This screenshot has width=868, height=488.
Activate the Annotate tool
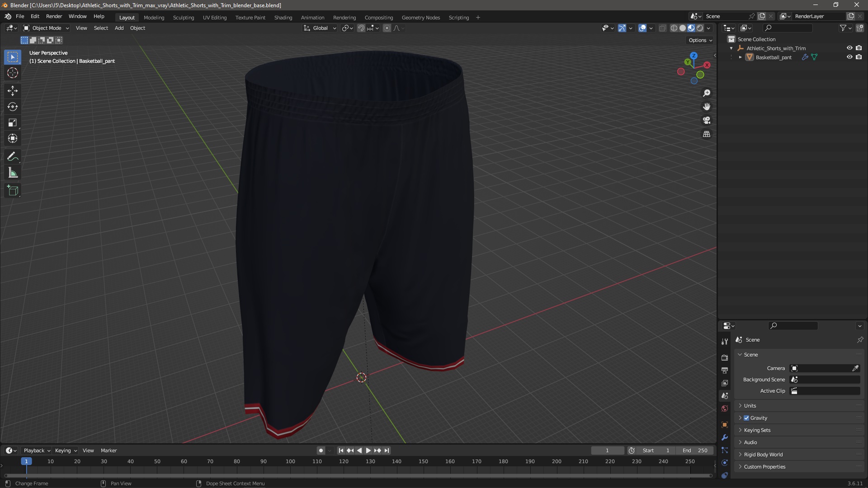point(12,157)
